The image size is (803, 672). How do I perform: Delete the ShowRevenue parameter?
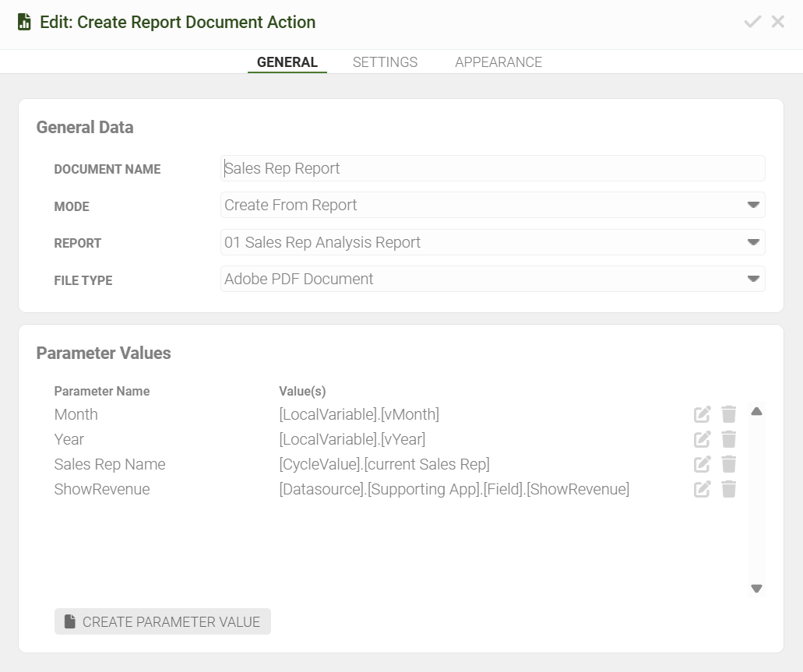[x=728, y=489]
